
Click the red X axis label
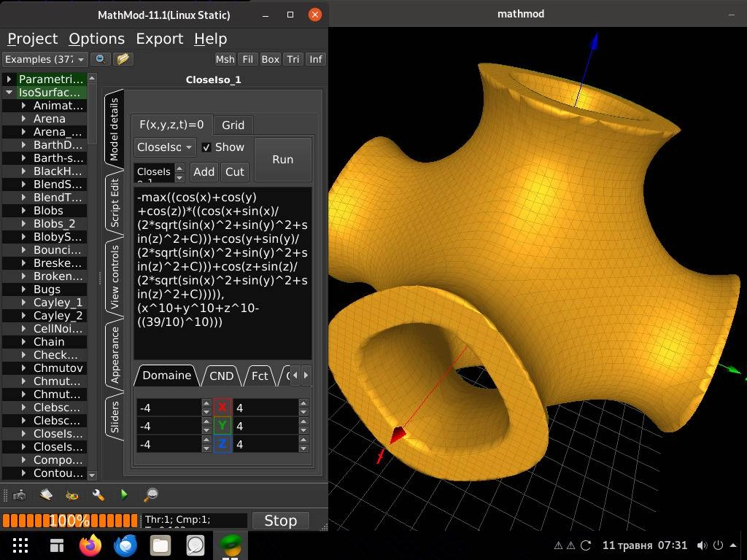222,408
